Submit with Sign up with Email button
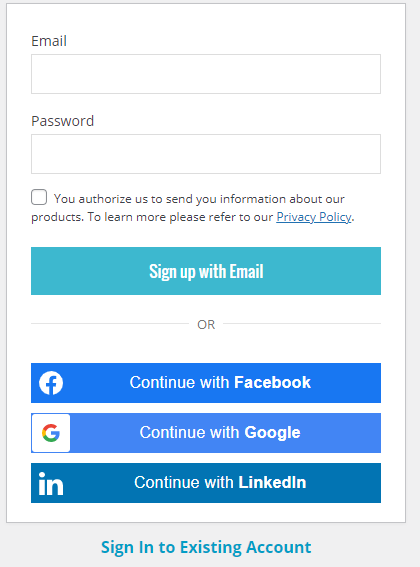Image resolution: width=420 pixels, height=567 pixels. 206,271
